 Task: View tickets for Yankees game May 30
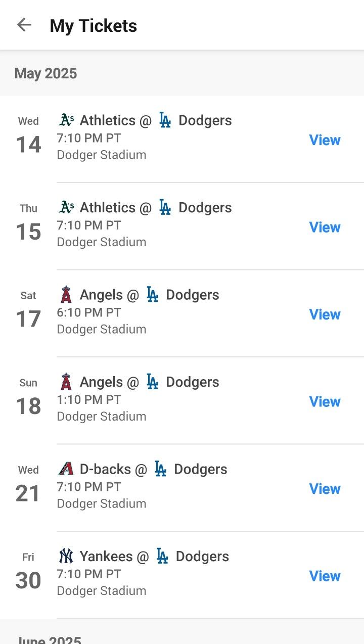(x=325, y=576)
